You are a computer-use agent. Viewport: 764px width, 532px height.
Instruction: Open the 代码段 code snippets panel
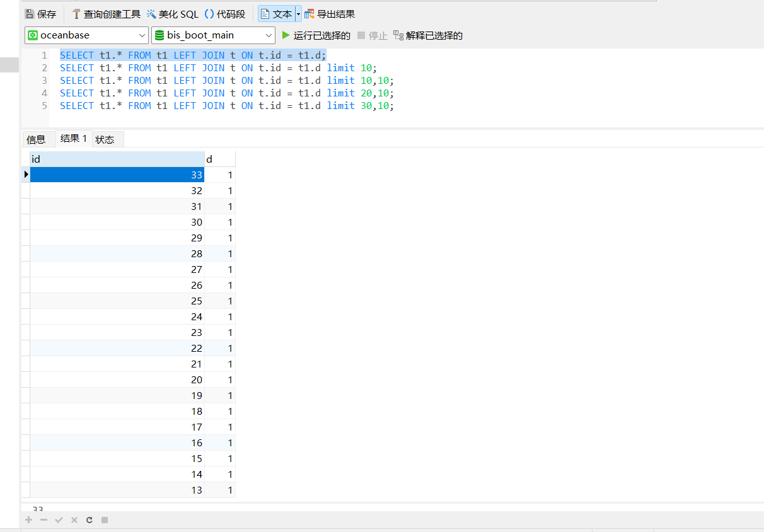[225, 14]
